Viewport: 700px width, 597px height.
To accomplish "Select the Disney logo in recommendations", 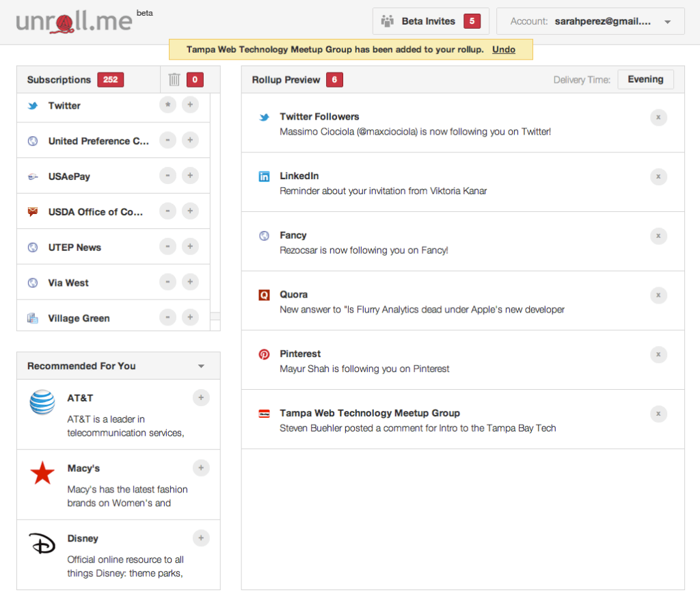I will [42, 544].
